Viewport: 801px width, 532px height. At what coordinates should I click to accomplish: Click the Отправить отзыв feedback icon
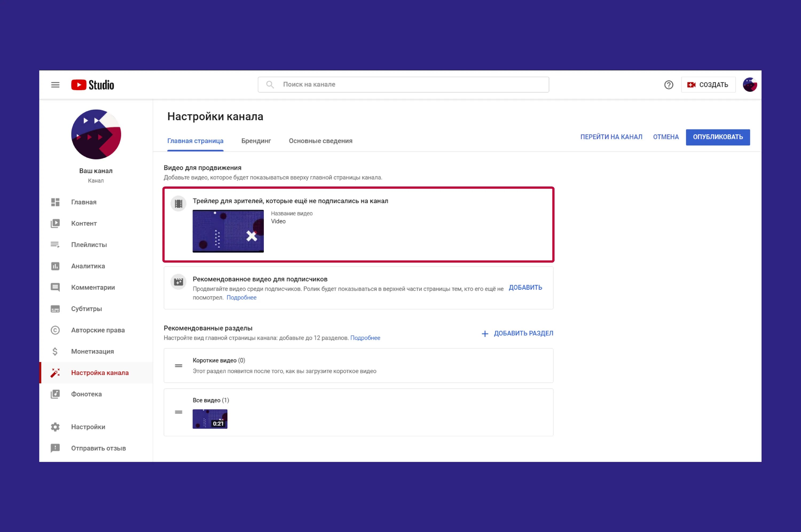(55, 448)
